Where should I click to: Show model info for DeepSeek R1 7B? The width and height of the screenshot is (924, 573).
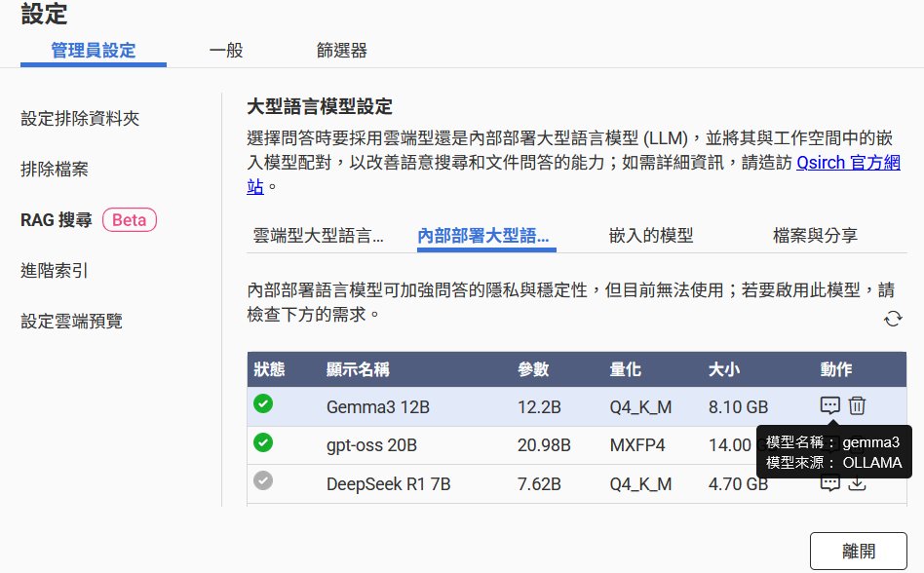829,484
